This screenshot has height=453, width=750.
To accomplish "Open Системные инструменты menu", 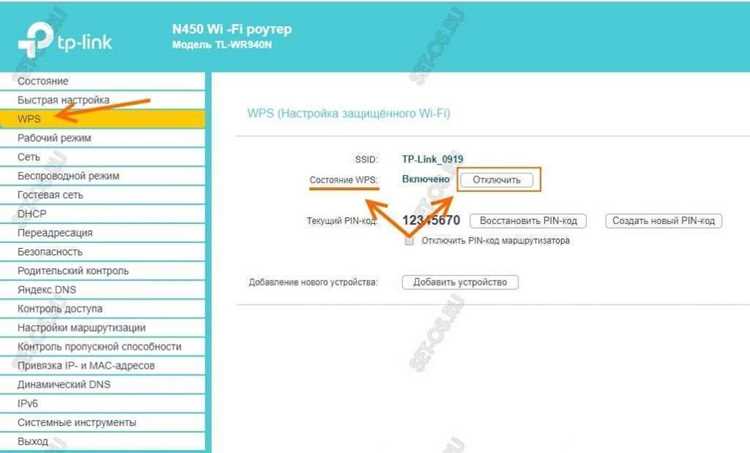I will 102,422.
